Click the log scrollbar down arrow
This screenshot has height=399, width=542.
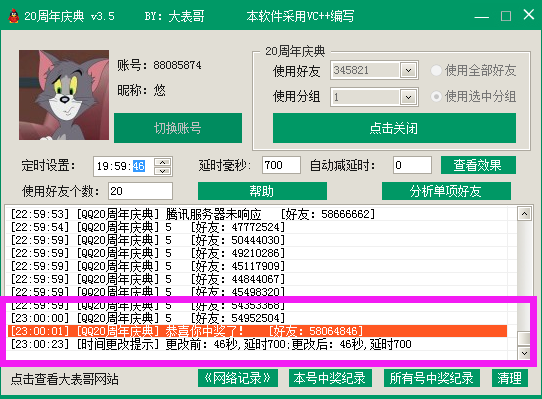coord(524,353)
